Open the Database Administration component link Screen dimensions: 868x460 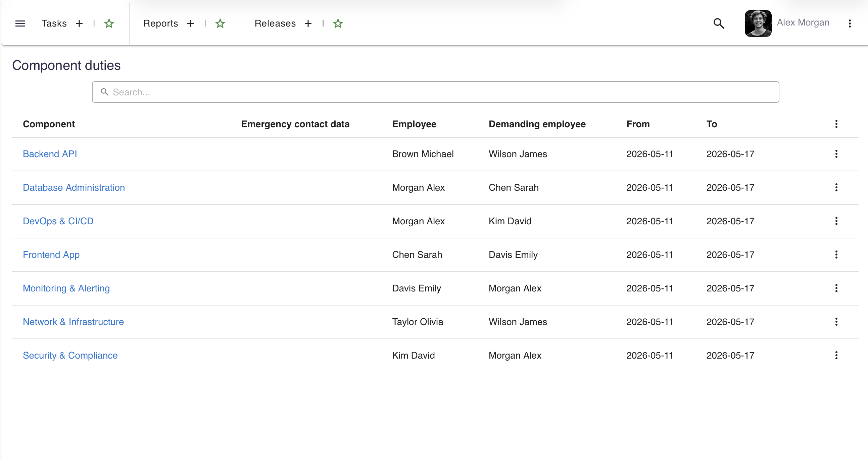74,187
